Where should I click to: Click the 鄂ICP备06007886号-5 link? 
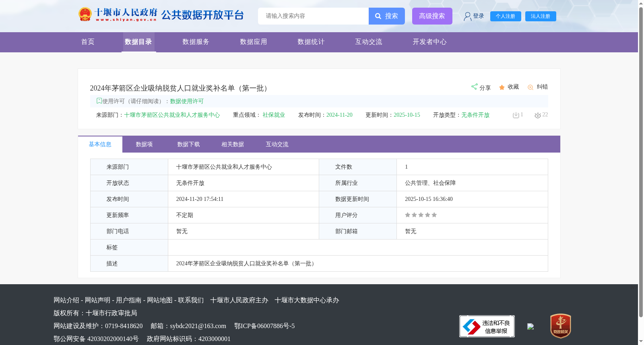coord(264,326)
